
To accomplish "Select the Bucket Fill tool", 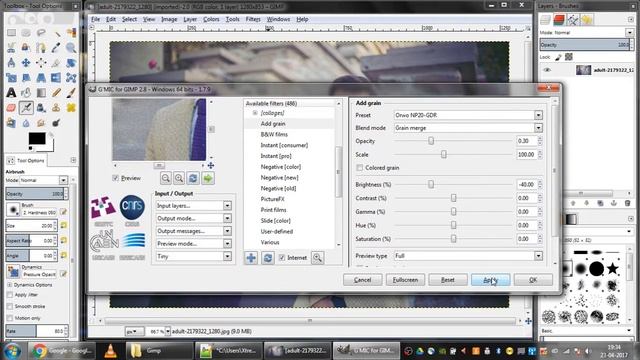I will coord(26,93).
